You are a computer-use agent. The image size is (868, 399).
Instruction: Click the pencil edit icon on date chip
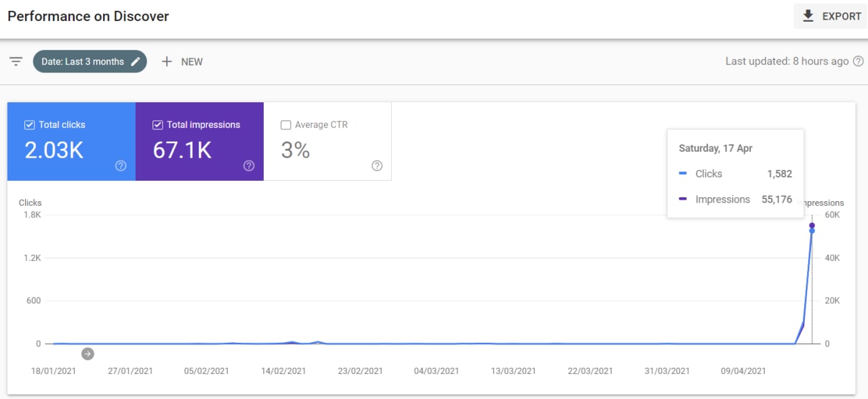[136, 62]
